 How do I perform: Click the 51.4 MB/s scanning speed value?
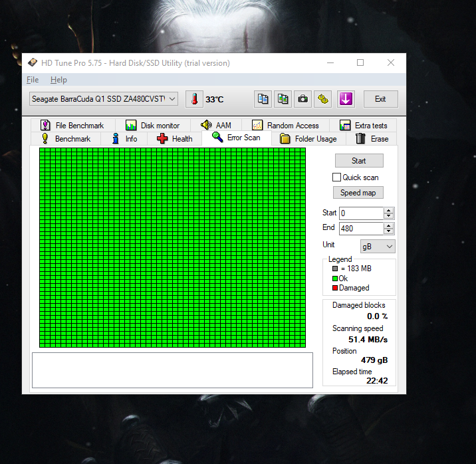click(368, 340)
